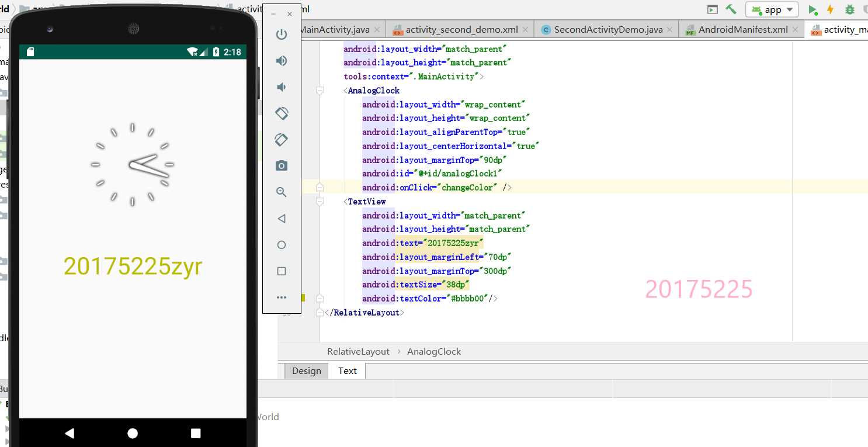Minimize the emulator control sidebar
The width and height of the screenshot is (868, 447).
[273, 14]
